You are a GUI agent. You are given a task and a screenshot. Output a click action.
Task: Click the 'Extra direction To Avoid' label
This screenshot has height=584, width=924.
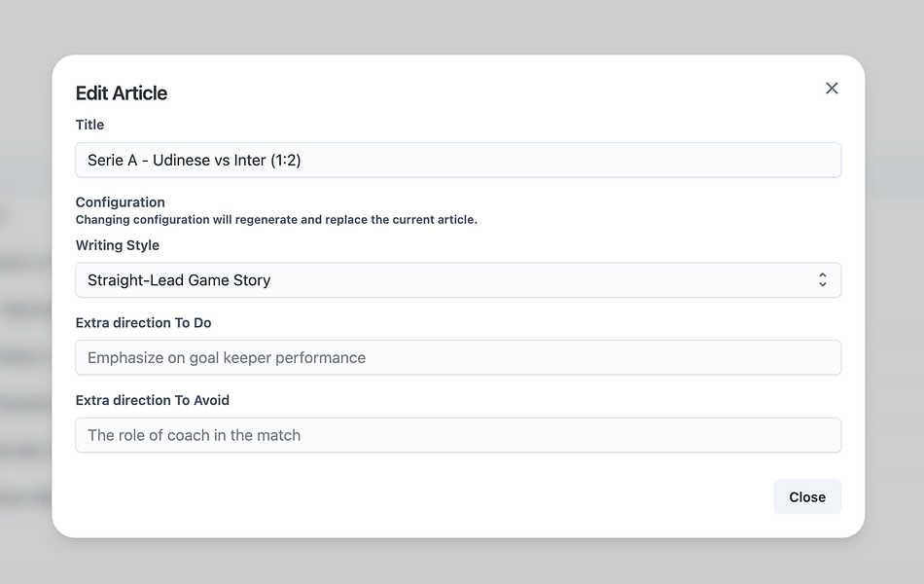(x=153, y=400)
